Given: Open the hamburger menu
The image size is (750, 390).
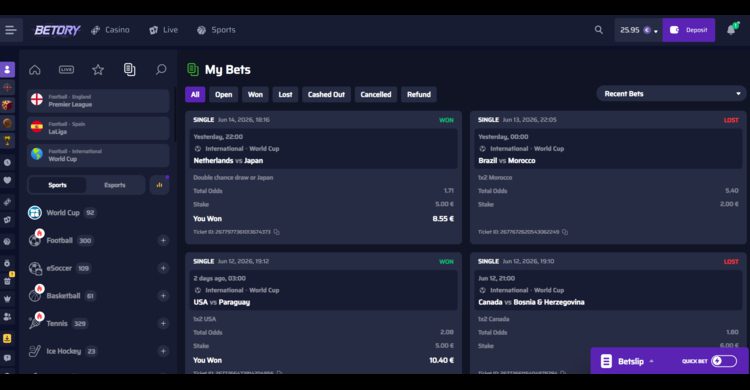Looking at the screenshot, I should click(x=11, y=30).
